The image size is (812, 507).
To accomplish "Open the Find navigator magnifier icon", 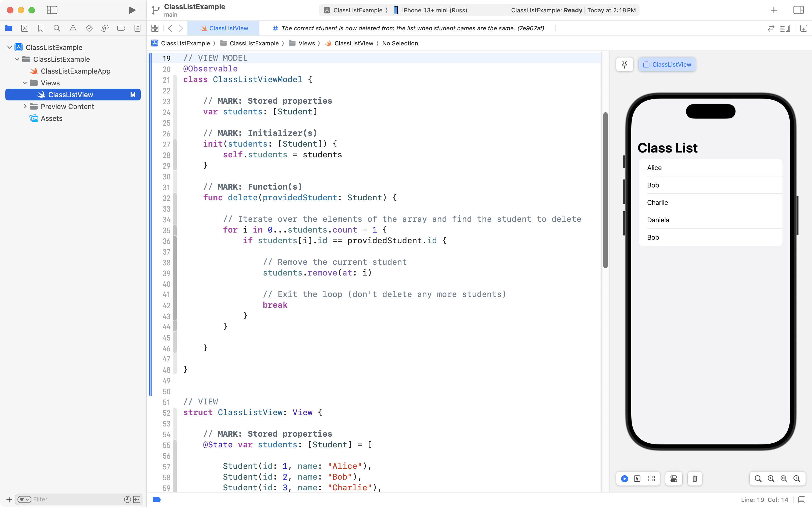I will pos(57,28).
